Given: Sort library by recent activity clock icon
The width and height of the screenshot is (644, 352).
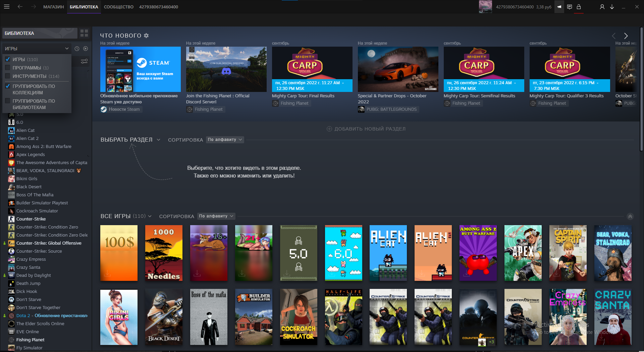Looking at the screenshot, I should tap(77, 49).
